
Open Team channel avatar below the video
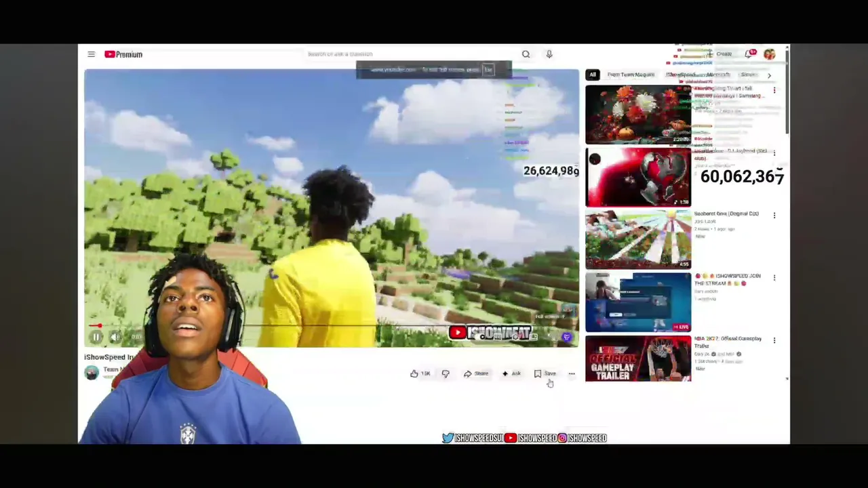(x=91, y=372)
